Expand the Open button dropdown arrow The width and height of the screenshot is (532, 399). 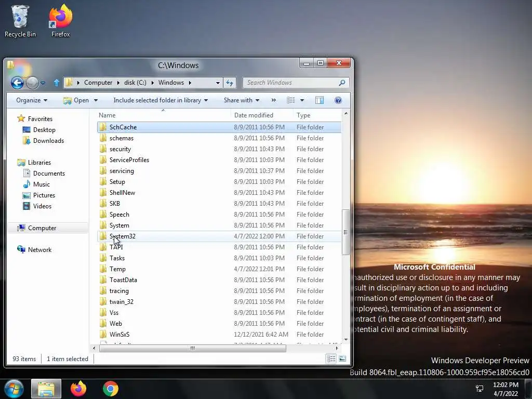coord(96,100)
